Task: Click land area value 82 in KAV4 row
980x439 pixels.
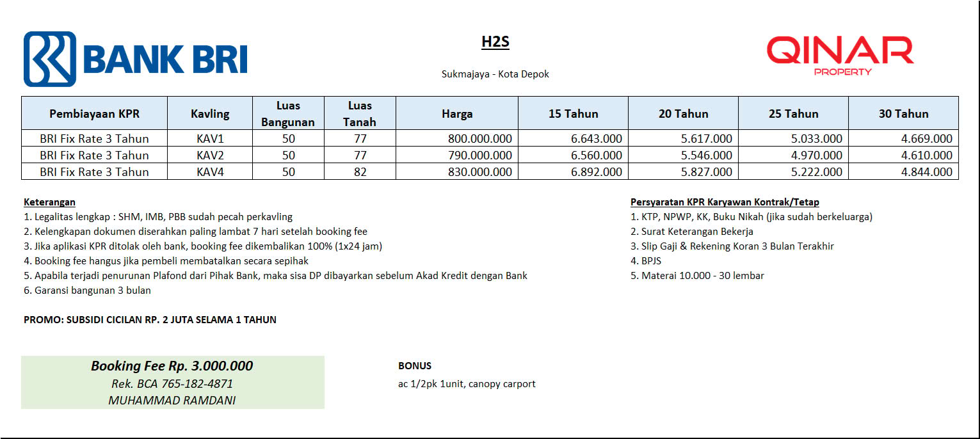Action: (x=360, y=172)
